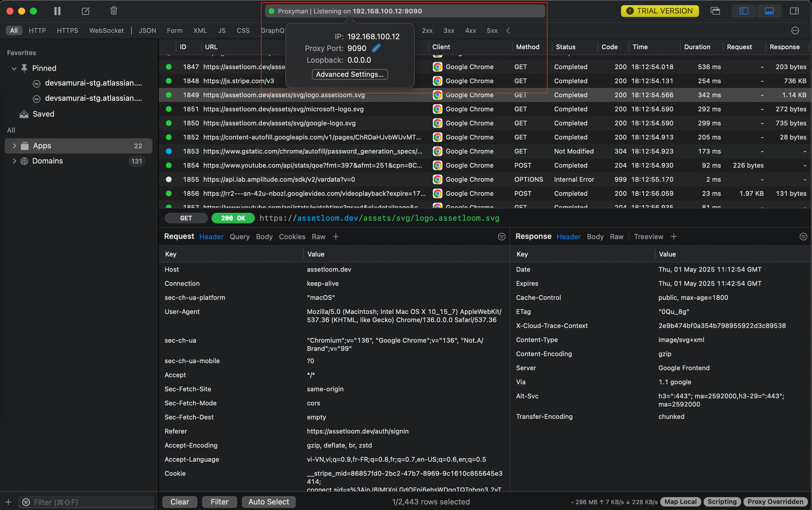Screen dimensions: 812x510
Task: Toggle the right panel layout icon
Action: click(x=795, y=11)
